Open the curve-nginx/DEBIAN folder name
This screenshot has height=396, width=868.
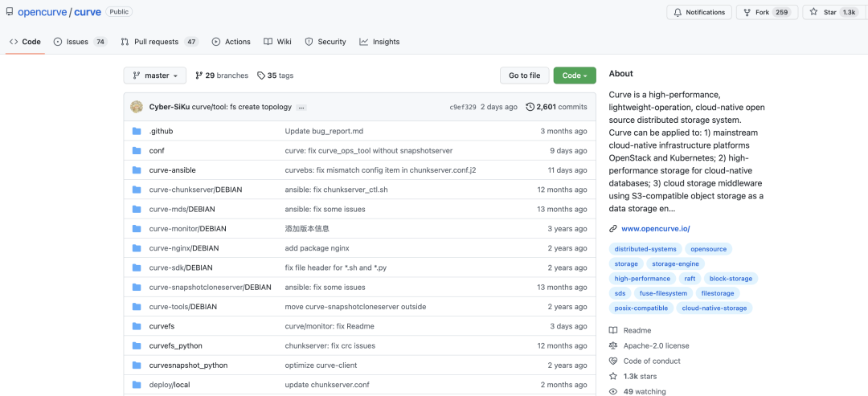click(x=184, y=247)
